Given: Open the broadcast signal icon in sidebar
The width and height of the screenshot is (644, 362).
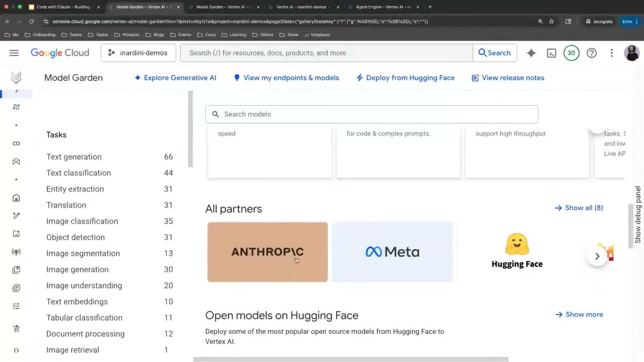Looking at the screenshot, I should click(16, 252).
